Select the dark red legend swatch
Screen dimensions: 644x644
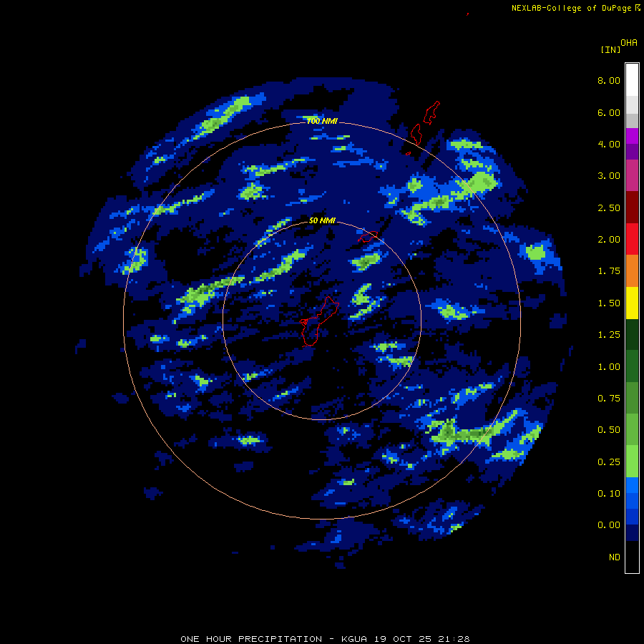632,208
